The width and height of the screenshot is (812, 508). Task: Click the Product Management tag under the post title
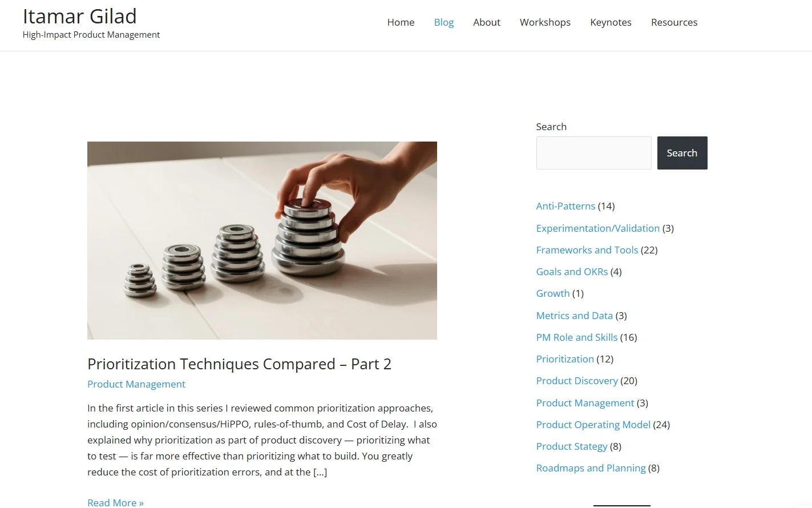coord(136,384)
